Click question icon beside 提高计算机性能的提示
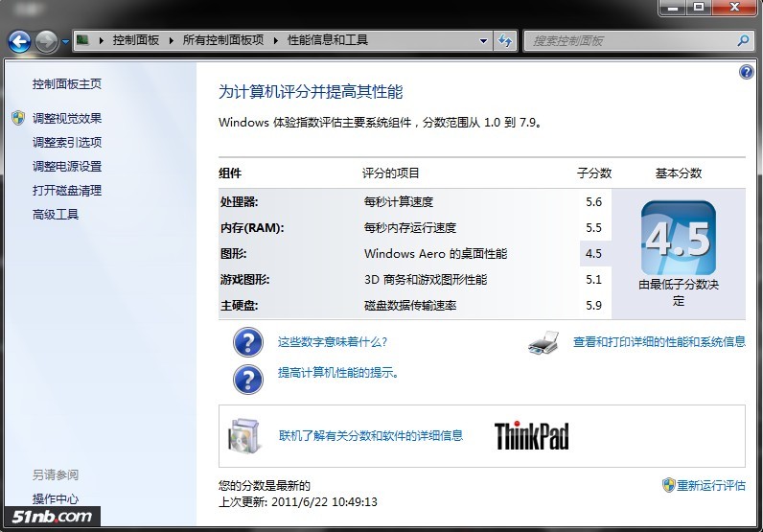This screenshot has width=763, height=532. (248, 380)
